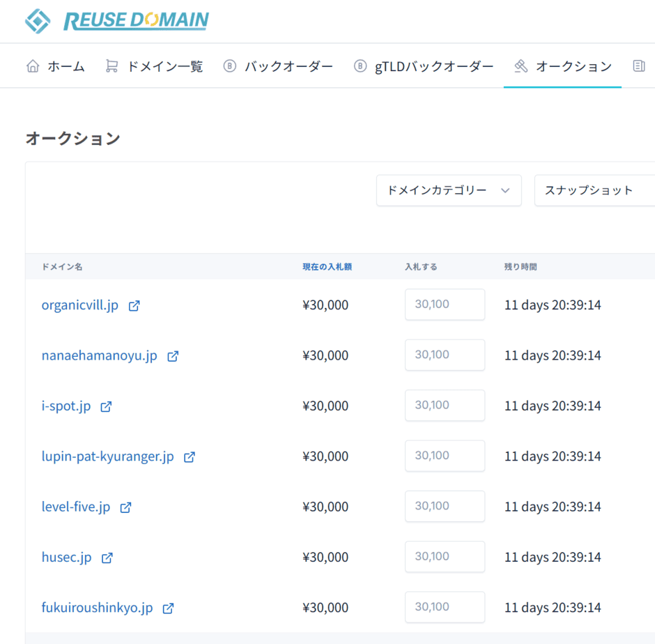Screen dimensions: 655x644
Task: Select the オークション tab
Action: pos(563,66)
